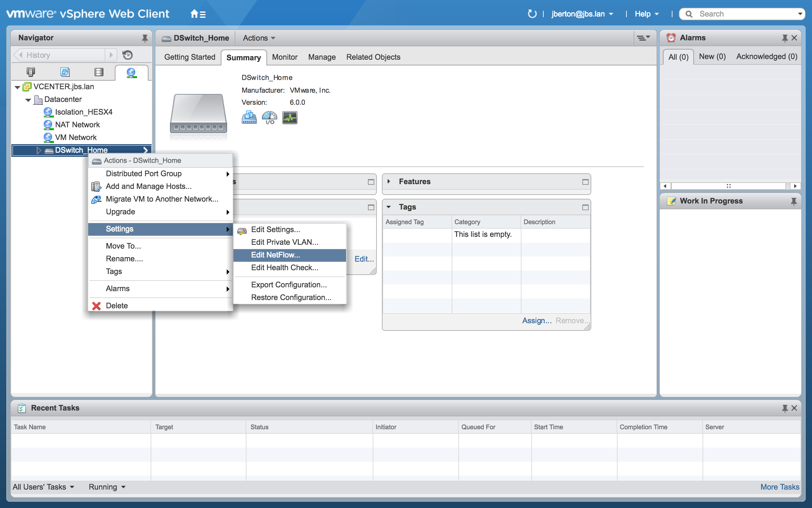
Task: Select Edit NetFlow... in Settings submenu
Action: 290,255
